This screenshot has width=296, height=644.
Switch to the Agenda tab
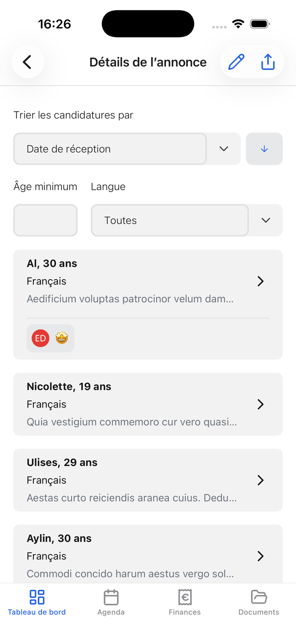(x=111, y=602)
